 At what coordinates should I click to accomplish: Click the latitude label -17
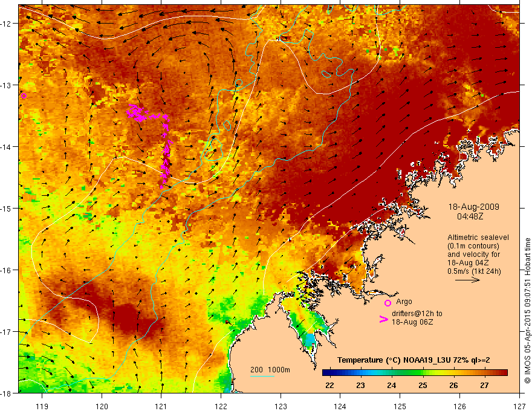(x=6, y=332)
